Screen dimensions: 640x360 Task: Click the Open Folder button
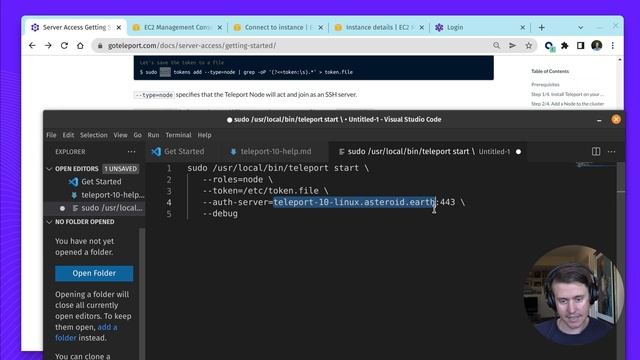94,273
